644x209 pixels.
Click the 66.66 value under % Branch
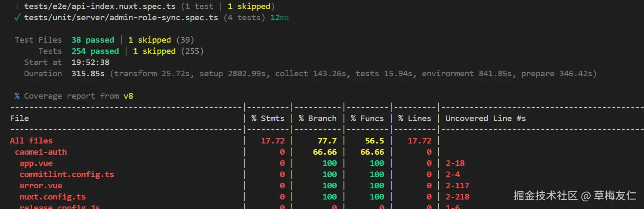(x=325, y=152)
